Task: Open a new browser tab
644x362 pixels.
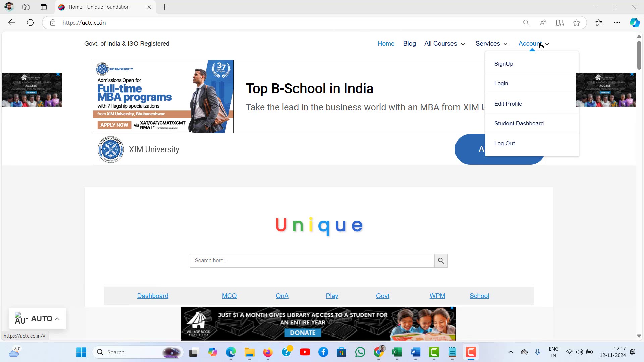Action: click(x=165, y=7)
